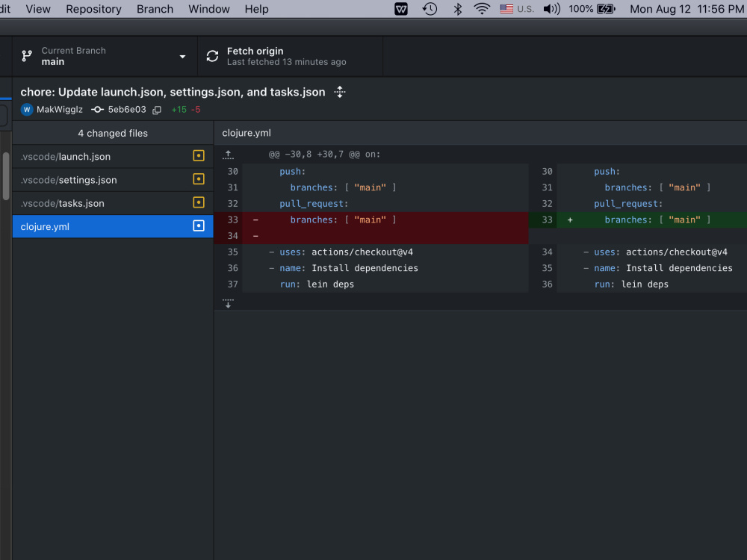Click the -5 deletions count

pos(195,110)
